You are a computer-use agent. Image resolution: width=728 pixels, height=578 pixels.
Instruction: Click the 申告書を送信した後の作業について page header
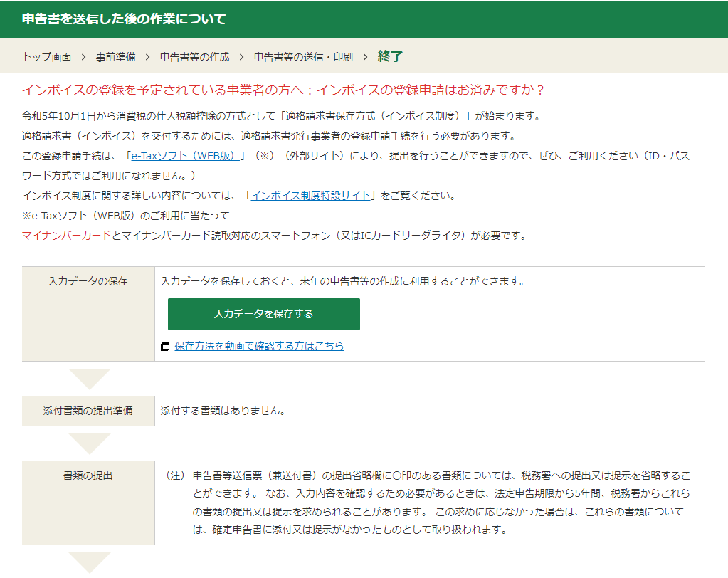tap(124, 19)
